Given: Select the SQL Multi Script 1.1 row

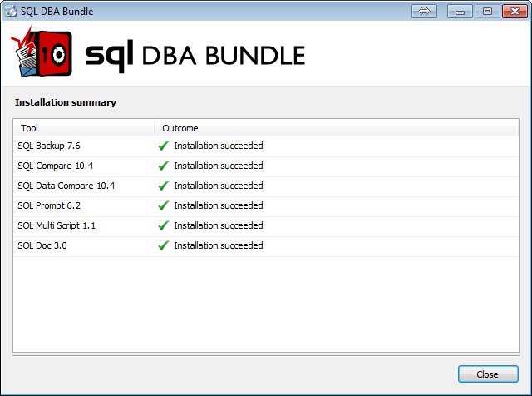Looking at the screenshot, I should coord(266,226).
